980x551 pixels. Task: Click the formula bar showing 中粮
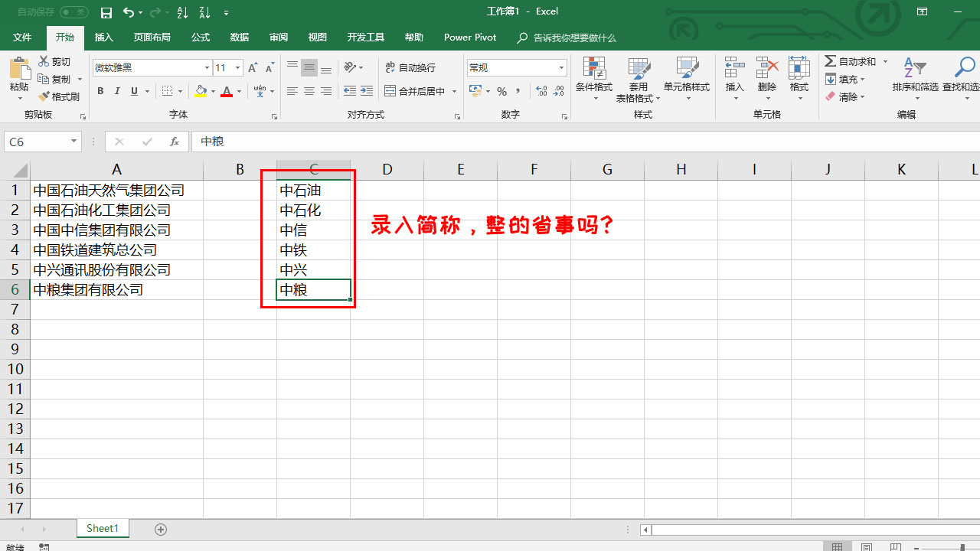[x=585, y=142]
